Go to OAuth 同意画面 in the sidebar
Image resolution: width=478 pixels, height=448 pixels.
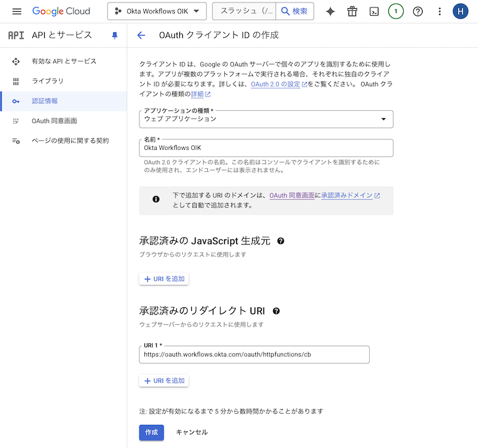(54, 121)
